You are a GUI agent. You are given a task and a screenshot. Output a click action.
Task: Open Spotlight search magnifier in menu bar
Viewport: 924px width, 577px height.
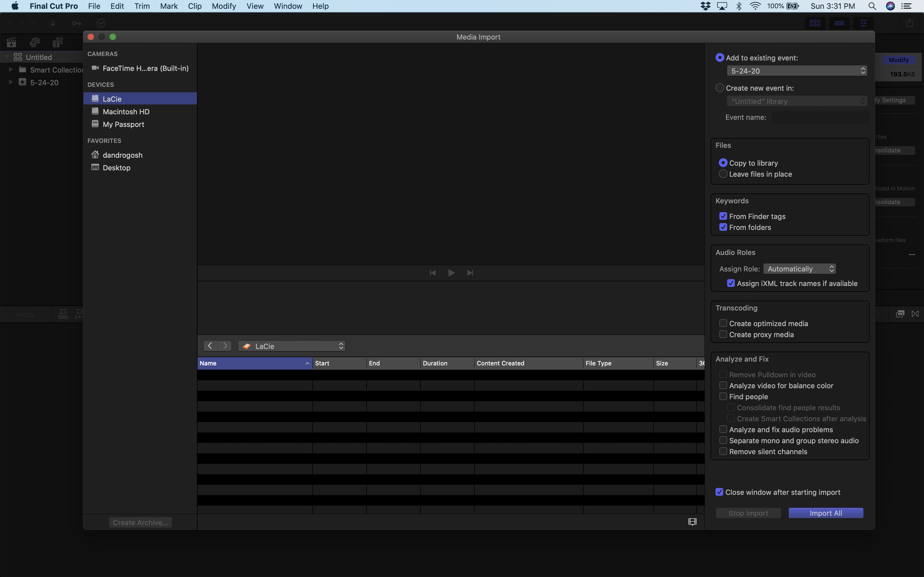point(872,6)
